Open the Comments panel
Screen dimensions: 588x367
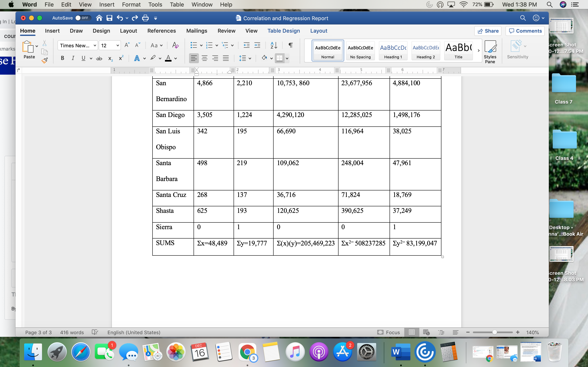pyautogui.click(x=525, y=31)
